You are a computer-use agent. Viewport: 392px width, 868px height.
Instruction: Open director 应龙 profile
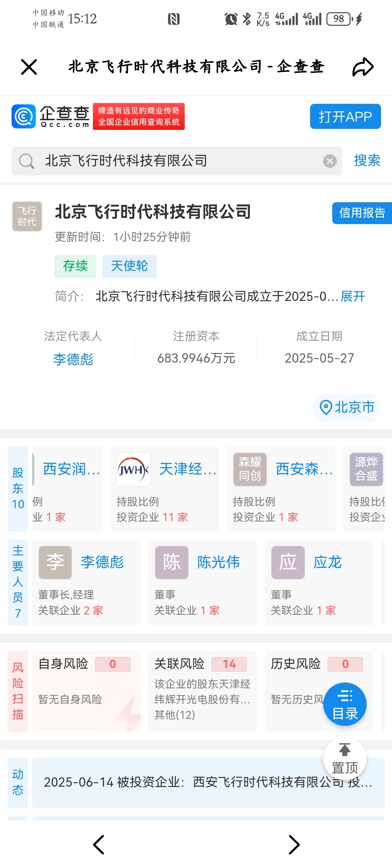(x=327, y=562)
